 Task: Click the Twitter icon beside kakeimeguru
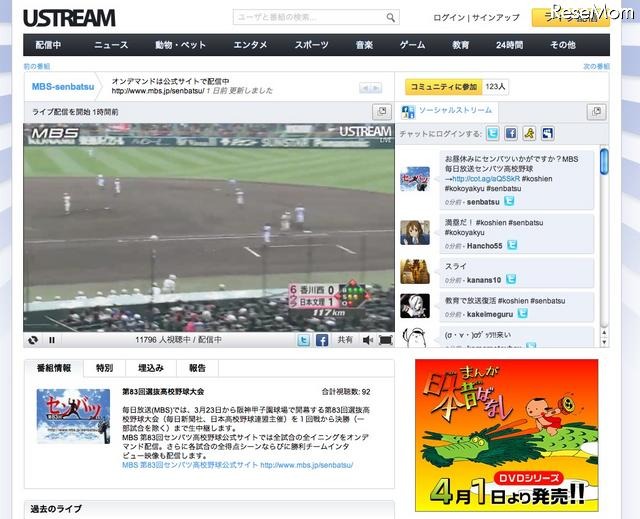pos(522,313)
